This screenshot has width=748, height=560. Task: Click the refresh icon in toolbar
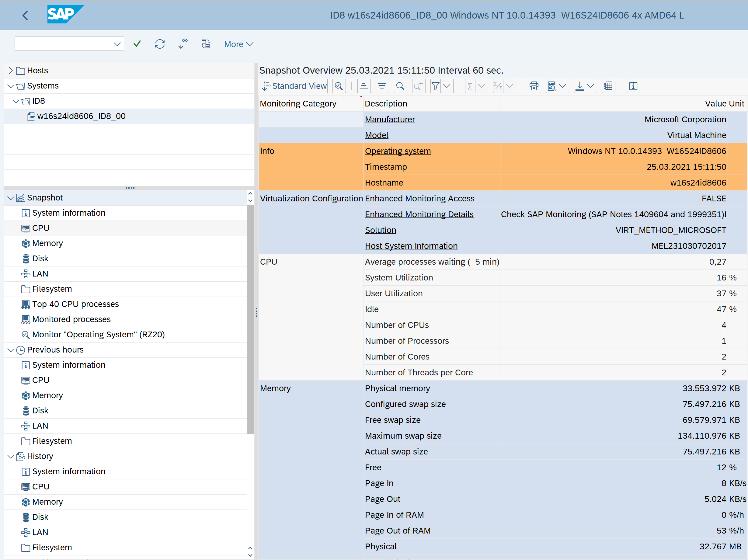coord(160,44)
